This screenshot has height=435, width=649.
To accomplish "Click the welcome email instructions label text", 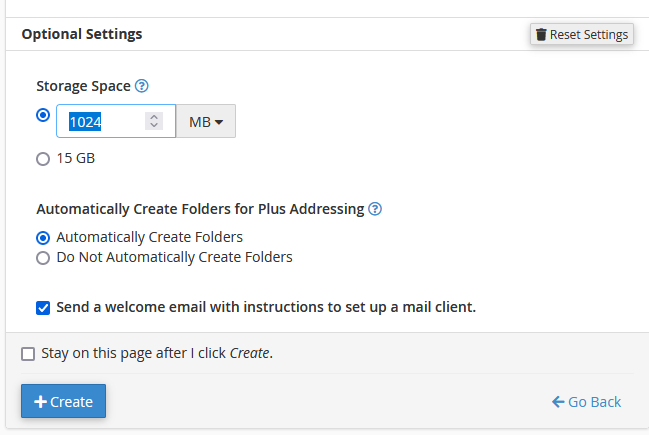I will pos(266,308).
